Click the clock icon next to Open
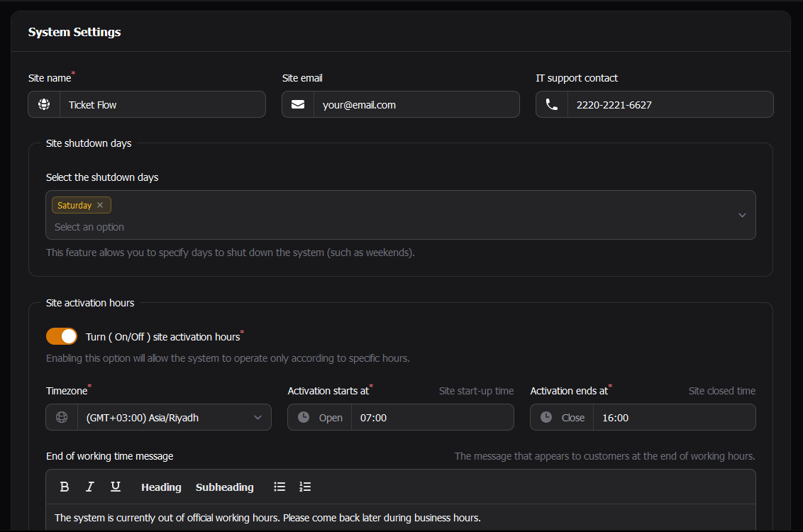This screenshot has height=532, width=803. point(304,417)
